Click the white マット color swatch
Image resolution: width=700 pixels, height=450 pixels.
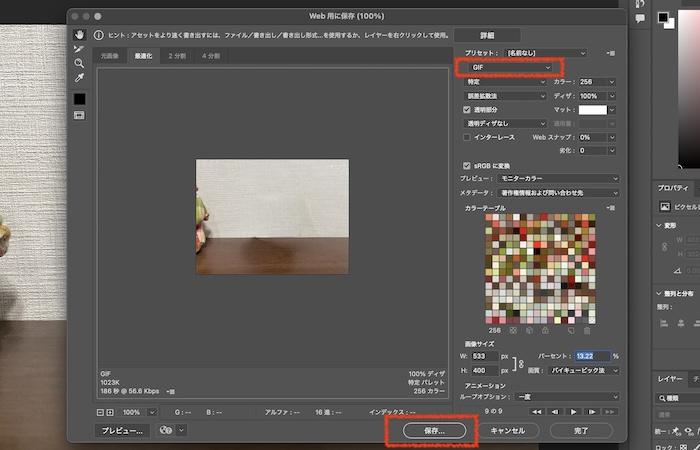593,110
